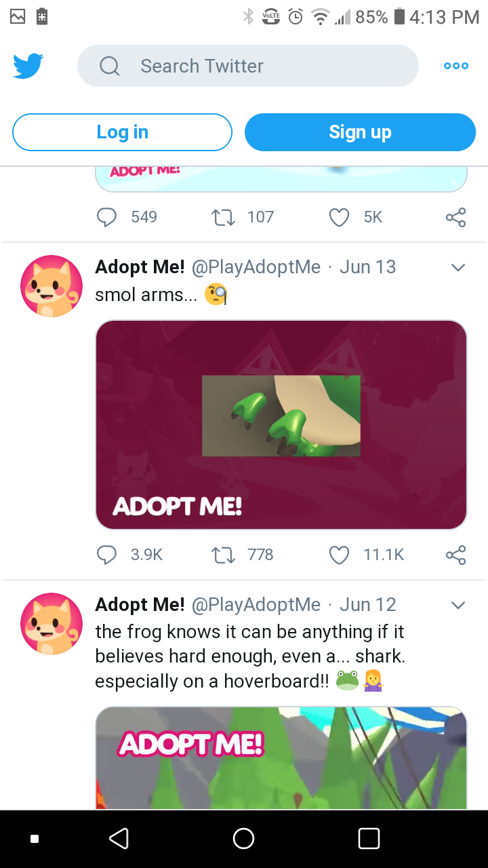This screenshot has height=868, width=488.
Task: Tap the Twitter bird logo
Action: tap(28, 66)
